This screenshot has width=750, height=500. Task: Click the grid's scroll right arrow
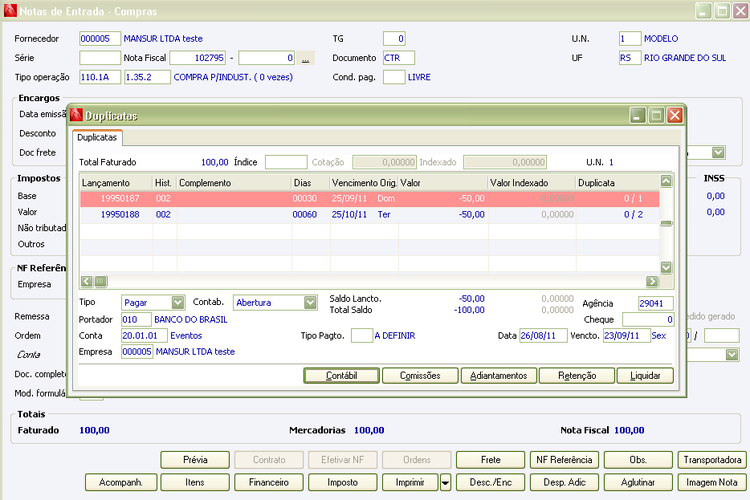(x=652, y=282)
